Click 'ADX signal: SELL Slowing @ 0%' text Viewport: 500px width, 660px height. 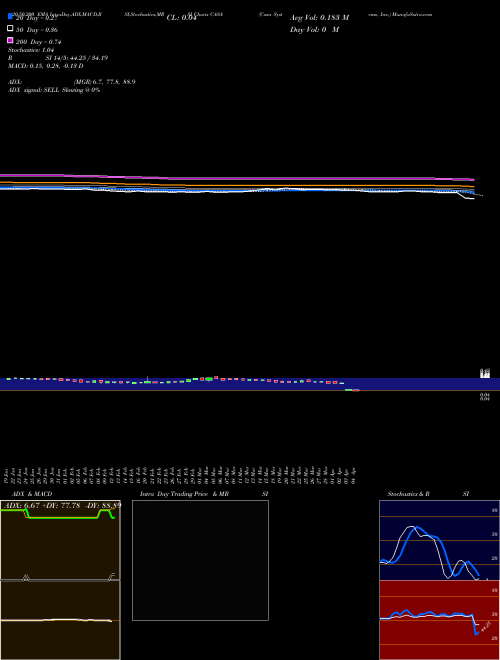(54, 90)
